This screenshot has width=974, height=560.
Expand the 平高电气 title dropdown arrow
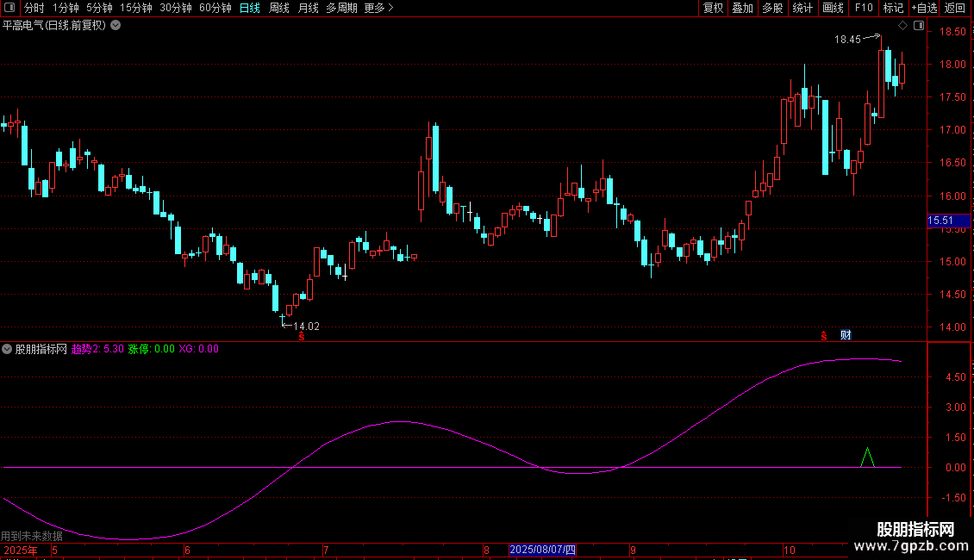point(116,25)
